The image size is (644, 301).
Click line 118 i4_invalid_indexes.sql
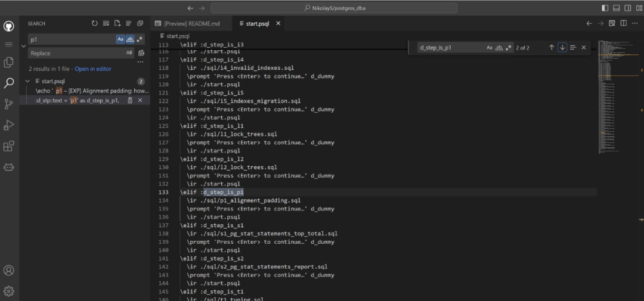(240, 68)
